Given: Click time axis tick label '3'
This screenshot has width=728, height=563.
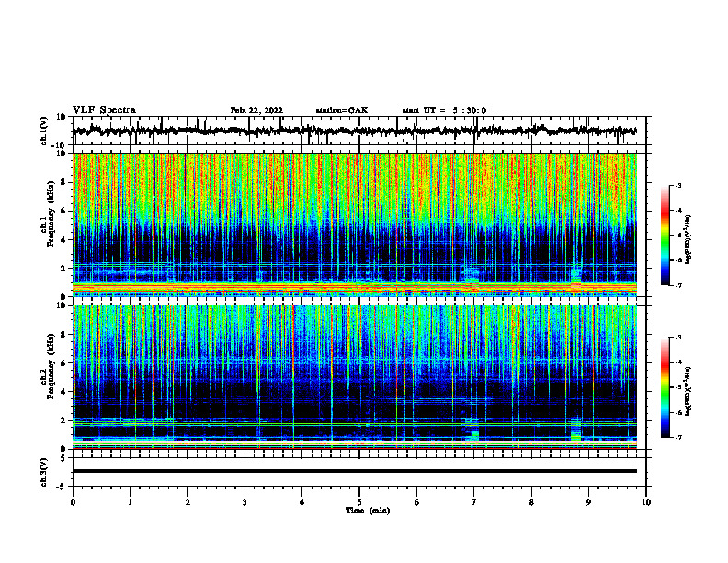Looking at the screenshot, I should pyautogui.click(x=245, y=502).
